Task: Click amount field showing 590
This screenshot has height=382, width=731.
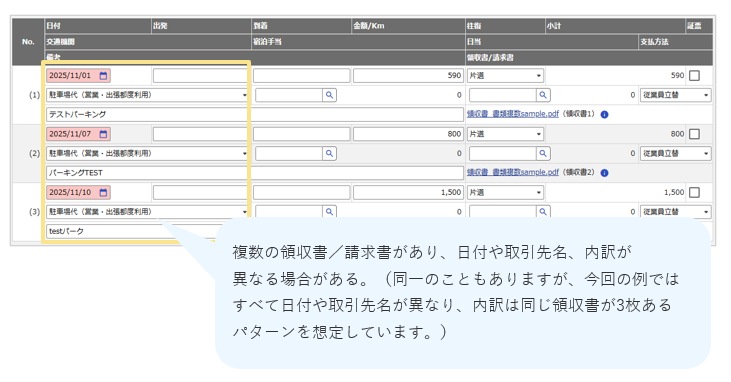Action: pos(408,76)
